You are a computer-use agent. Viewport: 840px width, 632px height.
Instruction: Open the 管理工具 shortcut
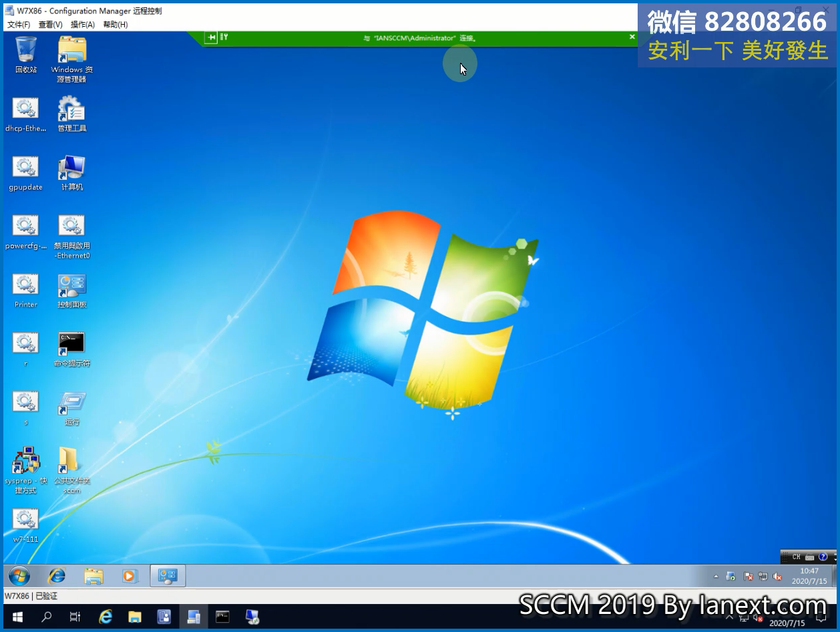coord(72,114)
